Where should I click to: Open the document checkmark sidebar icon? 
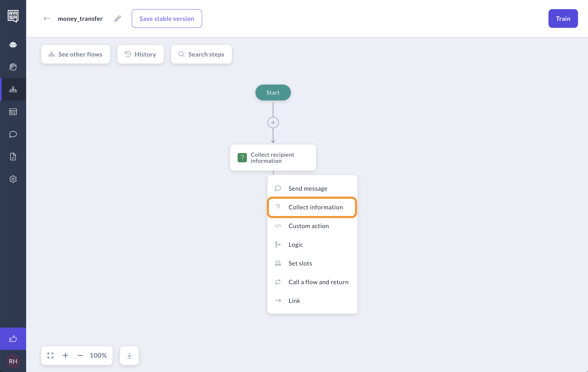13,156
